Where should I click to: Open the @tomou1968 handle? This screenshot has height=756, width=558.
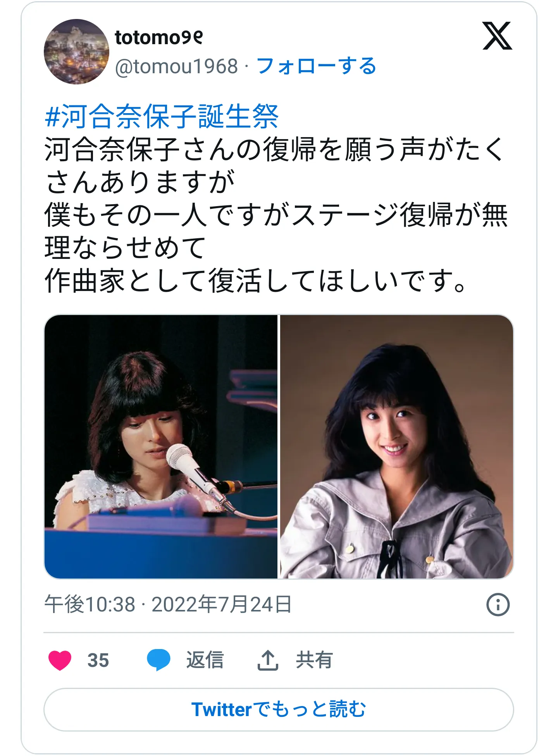click(x=176, y=66)
